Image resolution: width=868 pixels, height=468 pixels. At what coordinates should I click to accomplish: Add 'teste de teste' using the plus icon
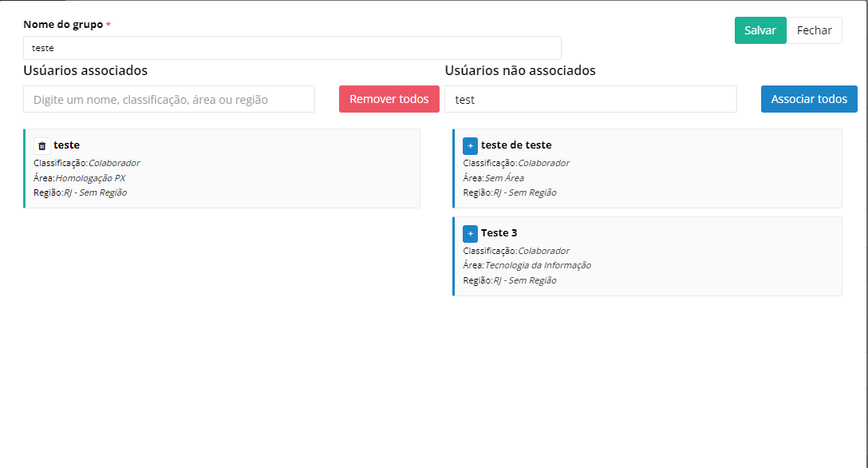pos(470,145)
